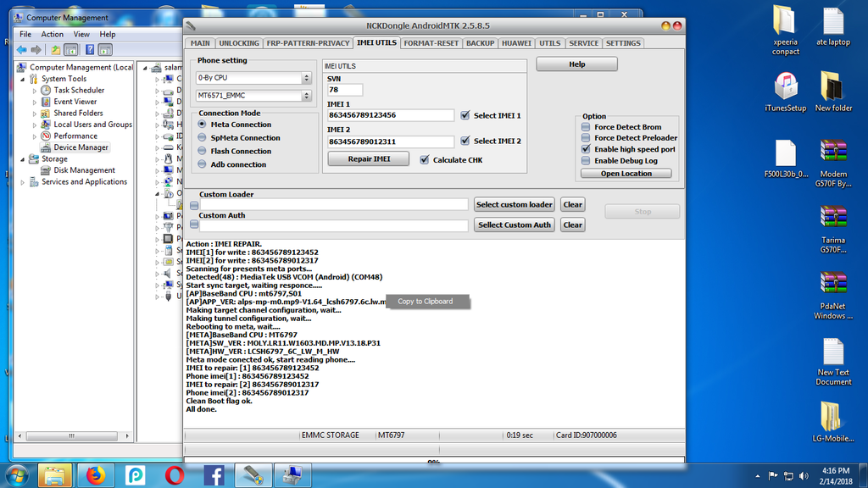Select Device Manager in the tree
The width and height of the screenshot is (868, 488).
tap(81, 147)
